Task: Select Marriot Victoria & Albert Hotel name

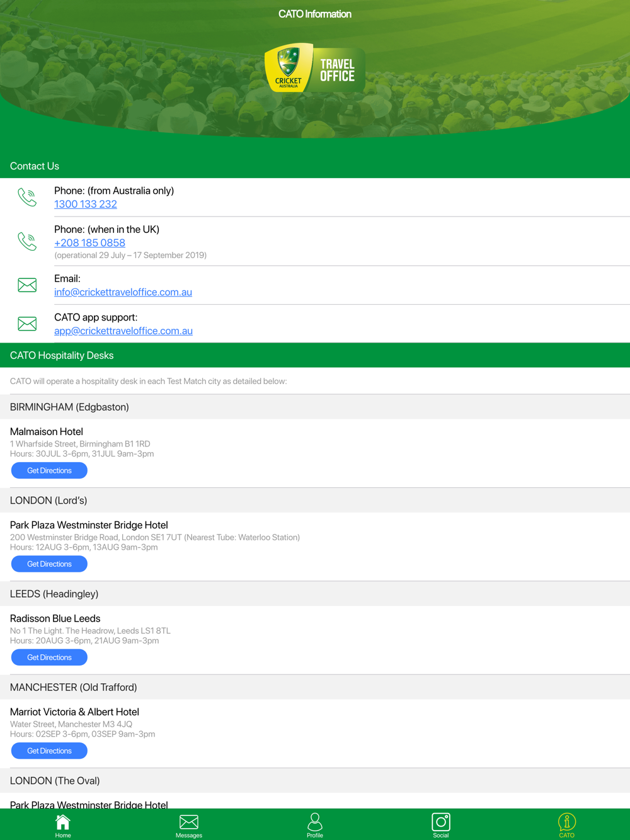Action: [74, 712]
